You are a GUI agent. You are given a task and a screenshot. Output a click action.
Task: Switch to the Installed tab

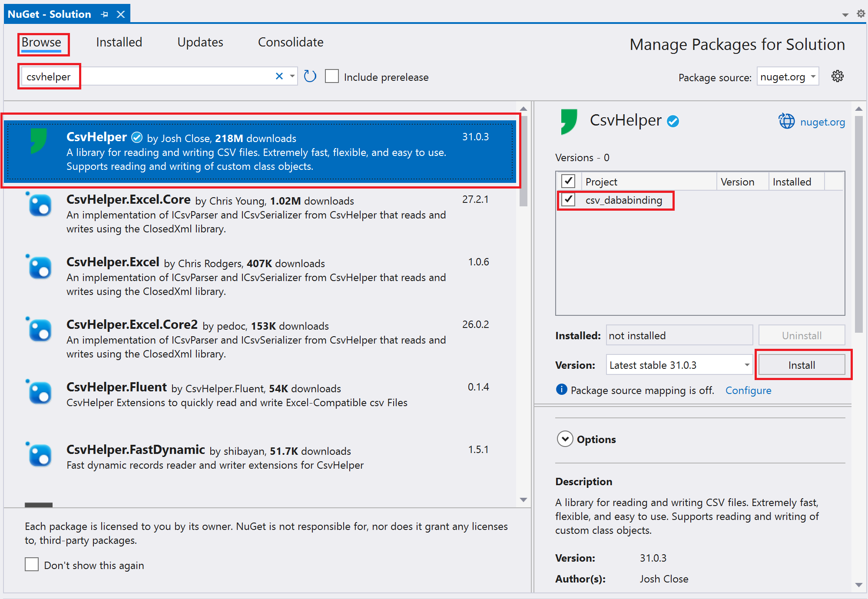(x=119, y=42)
